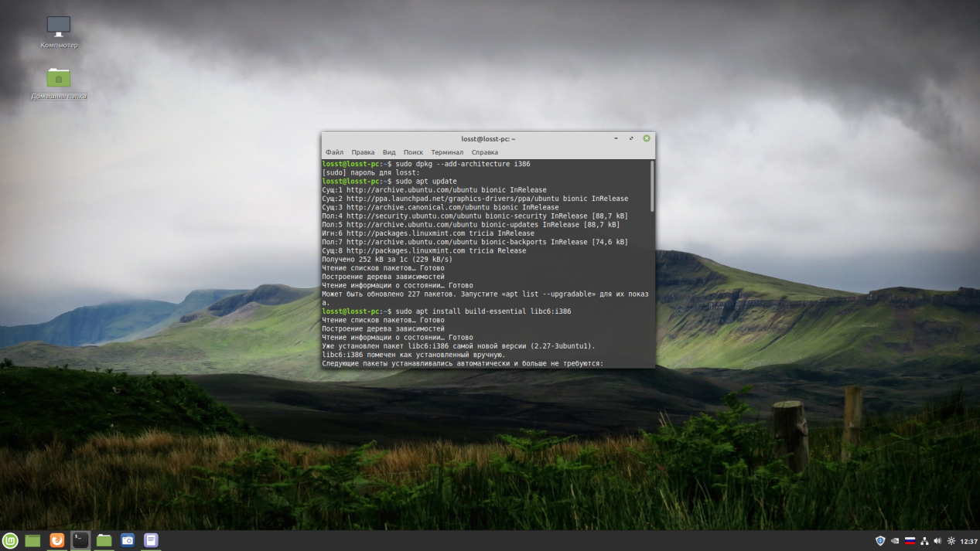Open the screenshot camera app icon
The height and width of the screenshot is (551, 980).
click(128, 540)
